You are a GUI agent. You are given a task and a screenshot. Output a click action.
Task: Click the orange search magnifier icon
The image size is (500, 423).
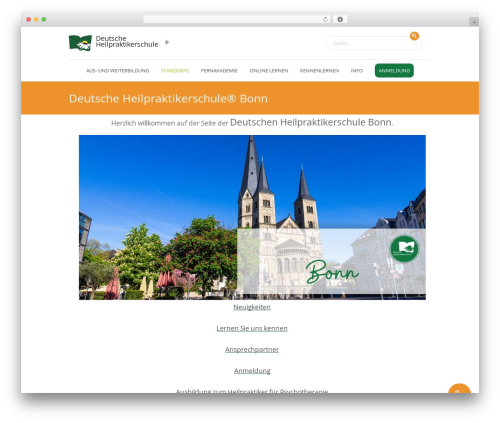click(x=414, y=36)
